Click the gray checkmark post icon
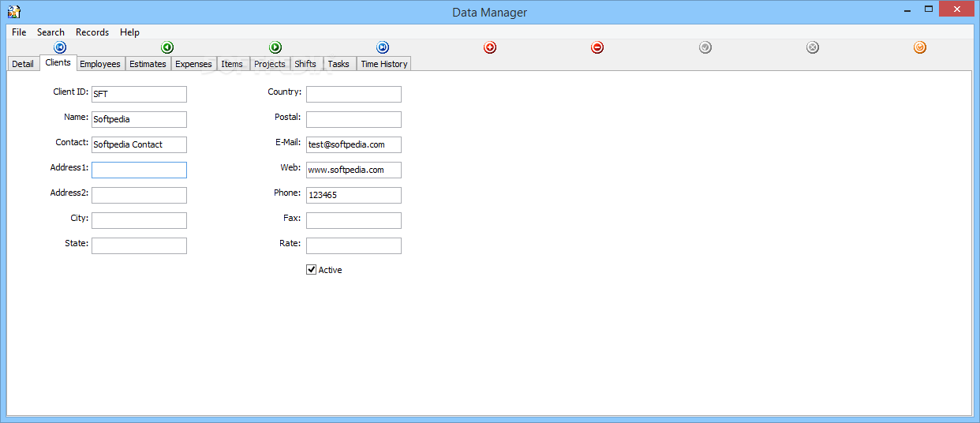Screen dimensions: 980x423 click(705, 48)
